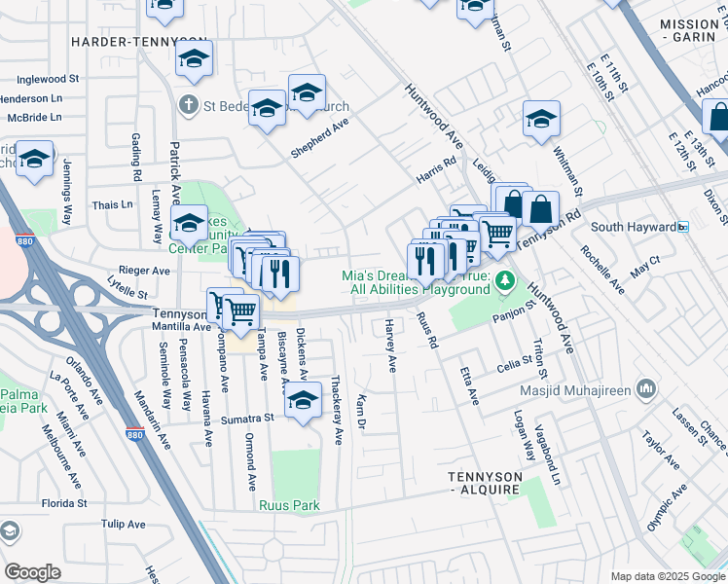The height and width of the screenshot is (584, 728).
Task: Click the South Hayward BART station icon
Action: coord(683,227)
